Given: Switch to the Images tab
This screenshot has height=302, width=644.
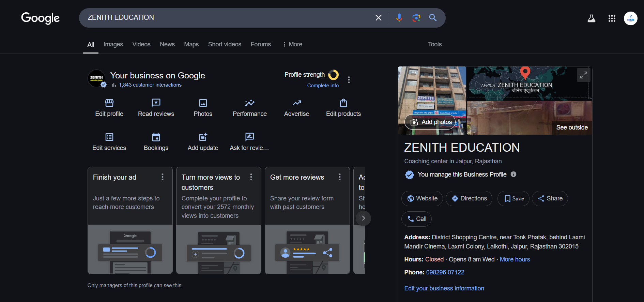Looking at the screenshot, I should 113,44.
